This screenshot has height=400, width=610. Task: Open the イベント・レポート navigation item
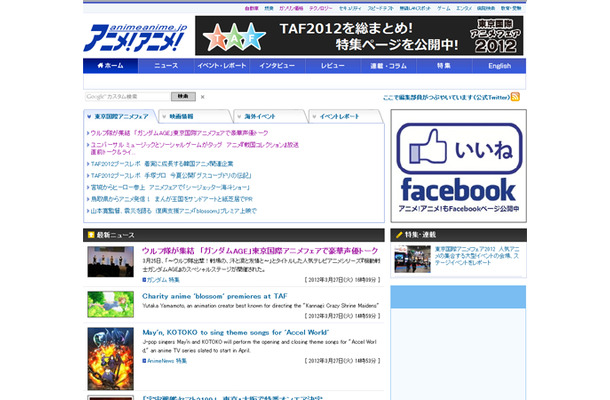(x=222, y=66)
